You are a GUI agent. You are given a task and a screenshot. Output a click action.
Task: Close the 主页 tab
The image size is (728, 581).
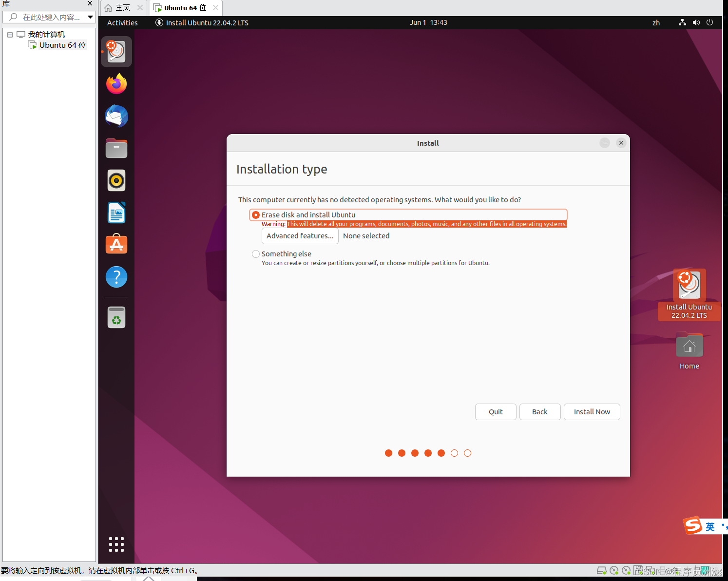(x=140, y=8)
